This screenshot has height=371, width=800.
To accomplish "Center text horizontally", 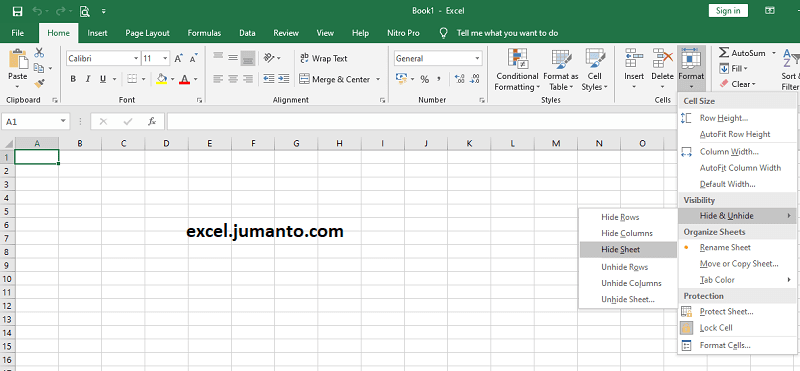I will pos(233,79).
